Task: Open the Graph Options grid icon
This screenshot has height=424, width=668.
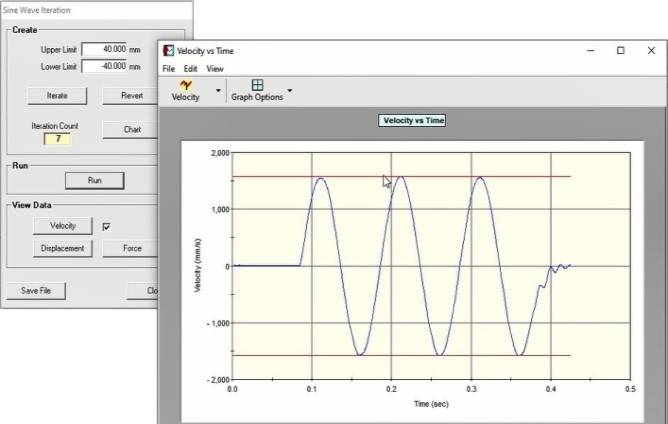Action: click(257, 85)
